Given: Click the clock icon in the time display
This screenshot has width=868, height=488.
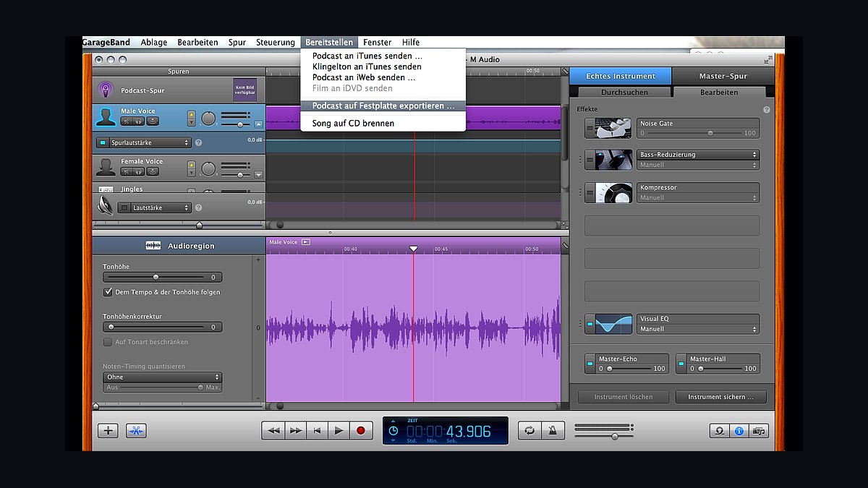Looking at the screenshot, I should pos(393,431).
